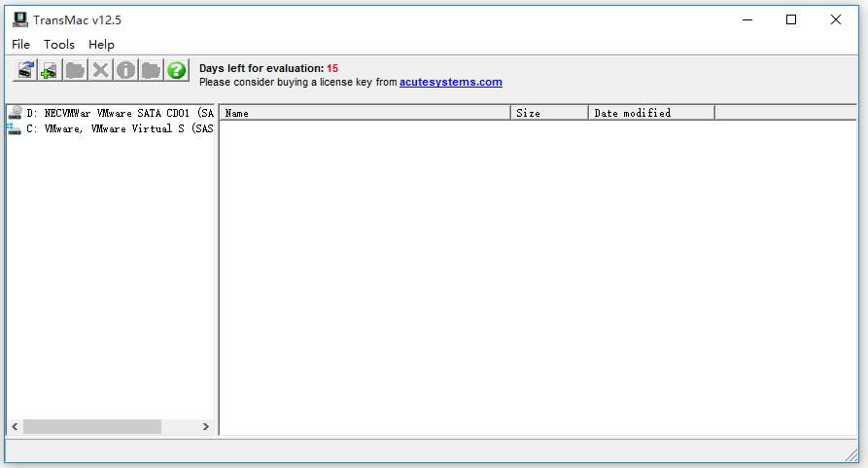Click the red evaluation days number 15

332,68
